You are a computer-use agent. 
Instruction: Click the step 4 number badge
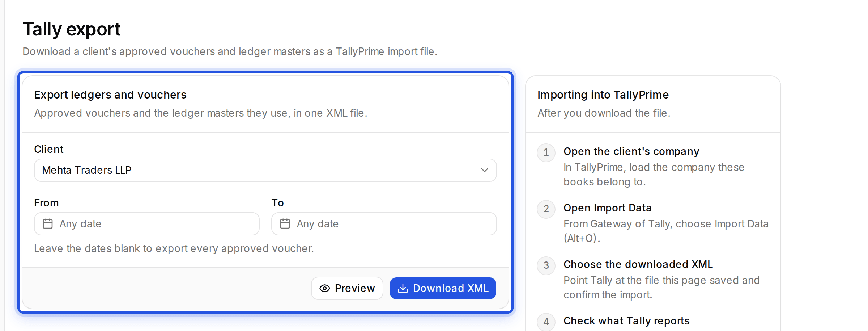[x=546, y=322]
